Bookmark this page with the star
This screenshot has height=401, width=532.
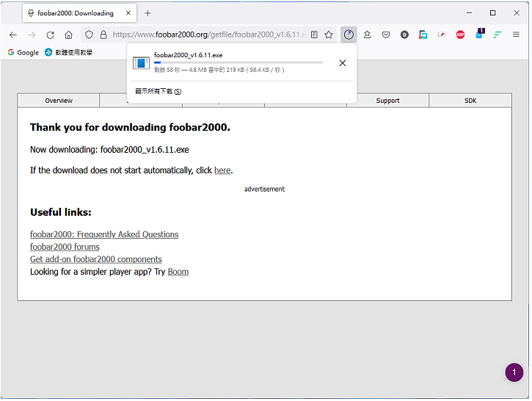[329, 35]
